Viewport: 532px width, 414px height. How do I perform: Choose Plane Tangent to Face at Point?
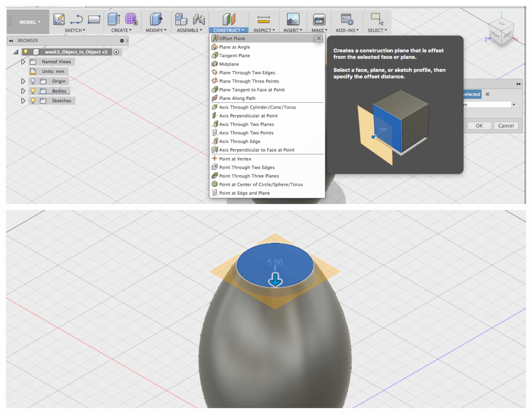pos(267,90)
